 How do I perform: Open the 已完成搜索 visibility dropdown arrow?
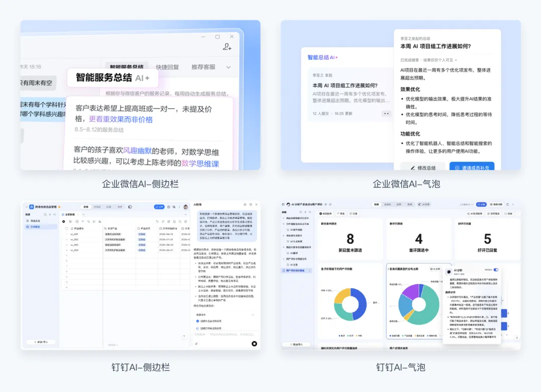click(456, 60)
